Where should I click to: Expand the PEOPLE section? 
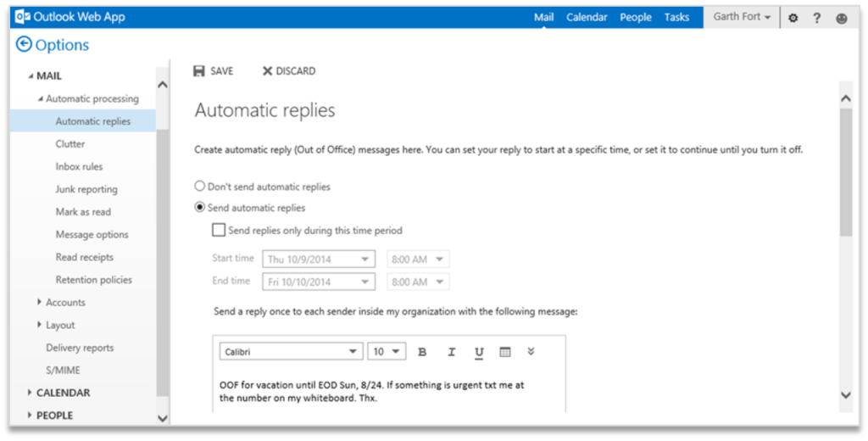(x=30, y=416)
